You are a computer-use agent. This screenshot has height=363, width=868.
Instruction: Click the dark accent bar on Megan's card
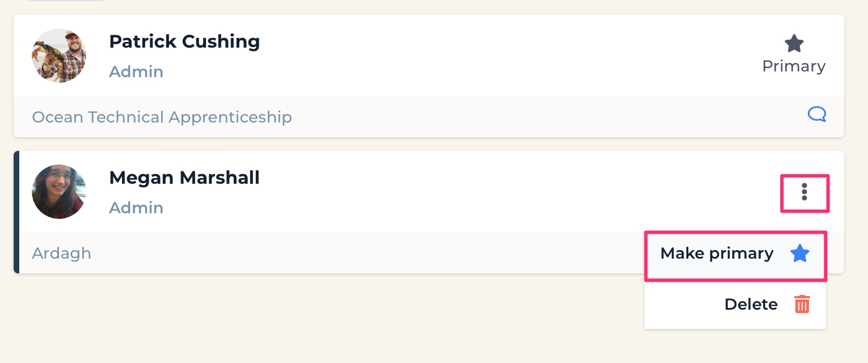[x=16, y=212]
